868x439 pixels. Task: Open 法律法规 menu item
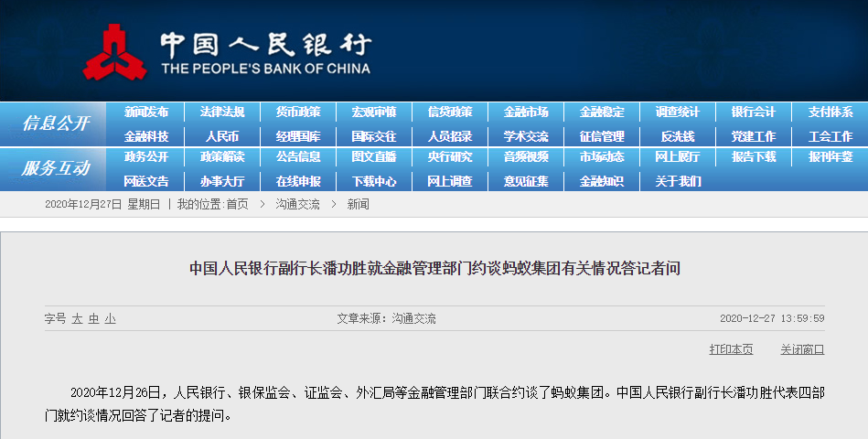[222, 112]
